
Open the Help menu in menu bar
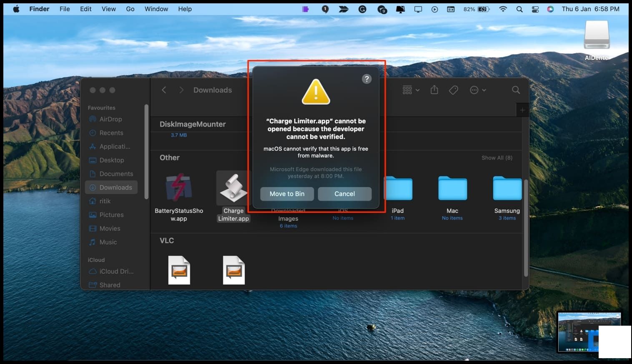click(x=185, y=9)
